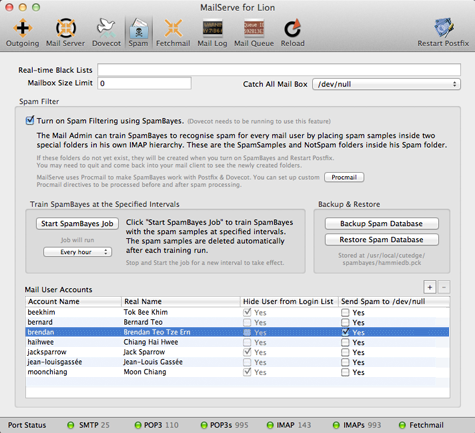Open the Outgoing toolbar section
This screenshot has height=433, width=475.
tap(22, 32)
